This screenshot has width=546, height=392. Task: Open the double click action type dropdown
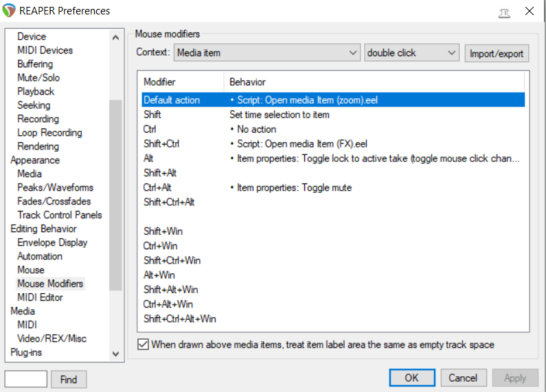point(411,53)
